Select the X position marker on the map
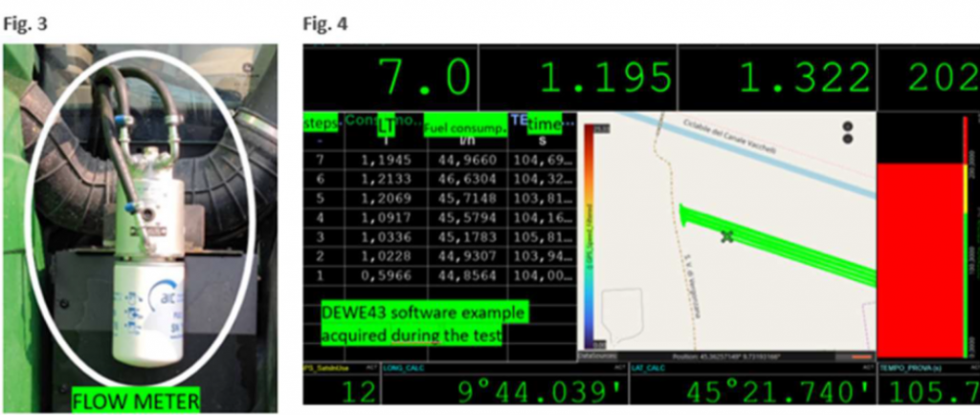 [x=727, y=235]
